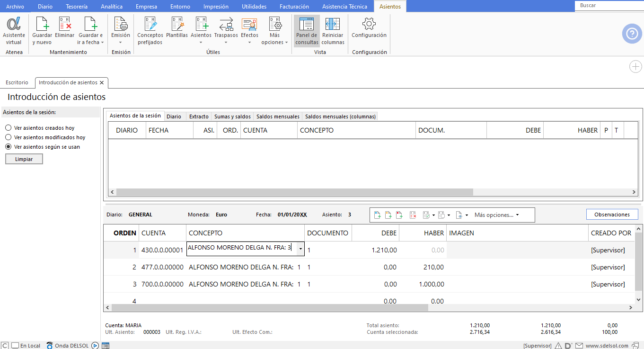Click the red new-document icon in asiento toolbar
Viewport: 644px width, 349px height.
click(399, 215)
